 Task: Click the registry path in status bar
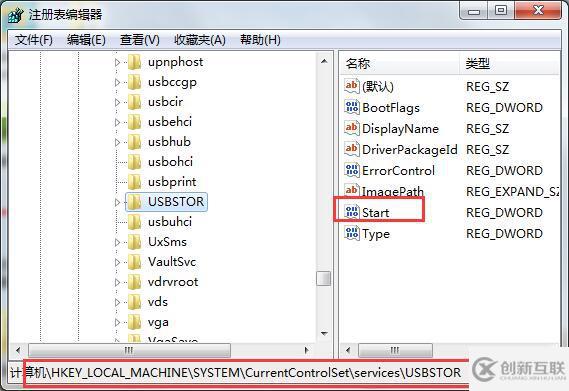(x=236, y=372)
